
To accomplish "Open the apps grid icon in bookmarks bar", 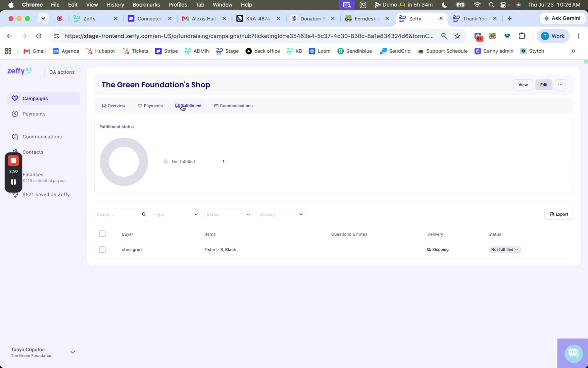I will (x=8, y=51).
